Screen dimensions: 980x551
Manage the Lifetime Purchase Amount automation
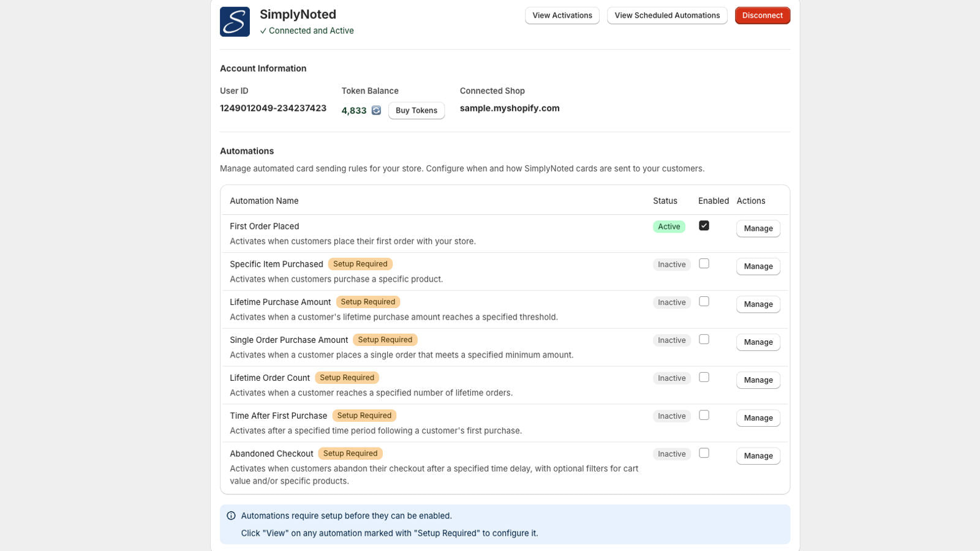click(x=758, y=304)
